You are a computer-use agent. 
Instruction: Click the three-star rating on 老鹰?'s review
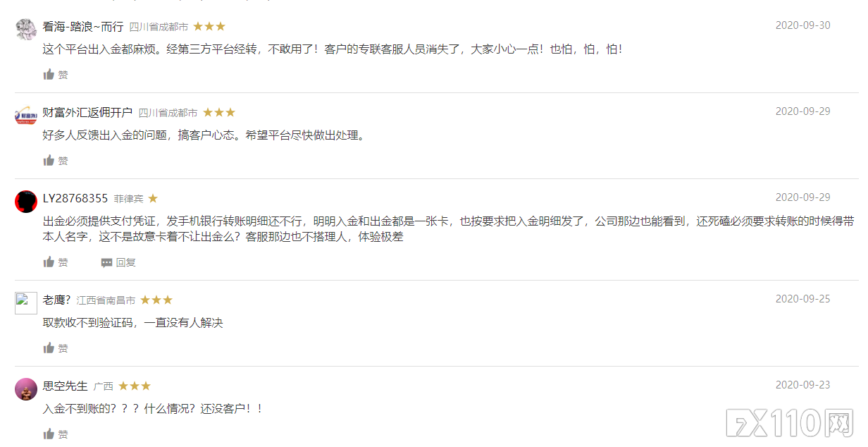tap(156, 300)
